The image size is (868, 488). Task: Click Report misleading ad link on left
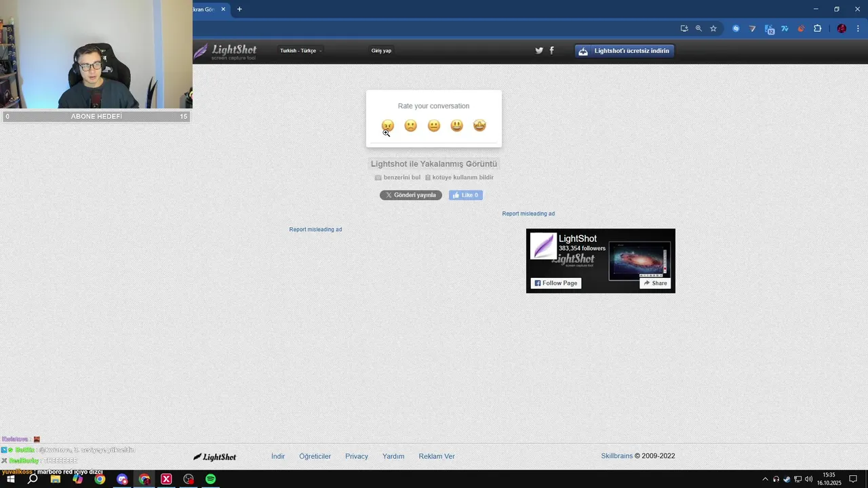coord(315,229)
